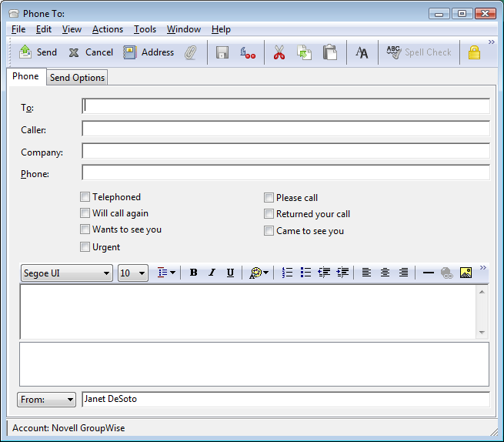This screenshot has width=504, height=442.
Task: Insert a horizontal line
Action: tap(428, 273)
